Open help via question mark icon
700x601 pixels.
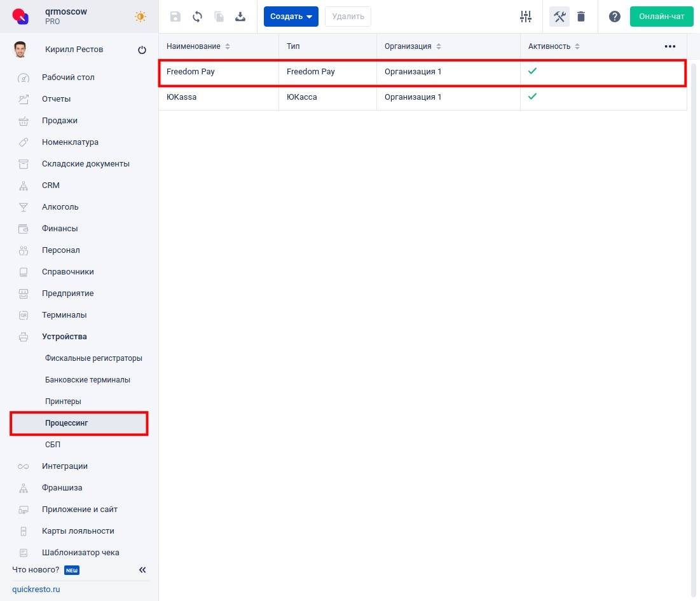614,17
